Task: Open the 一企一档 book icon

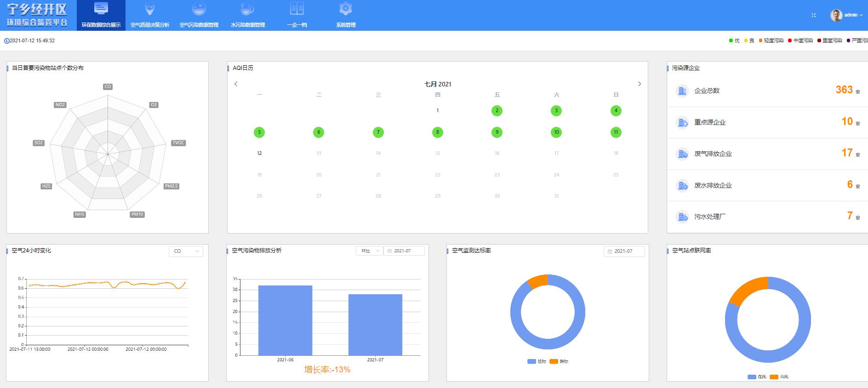Action: point(297,9)
